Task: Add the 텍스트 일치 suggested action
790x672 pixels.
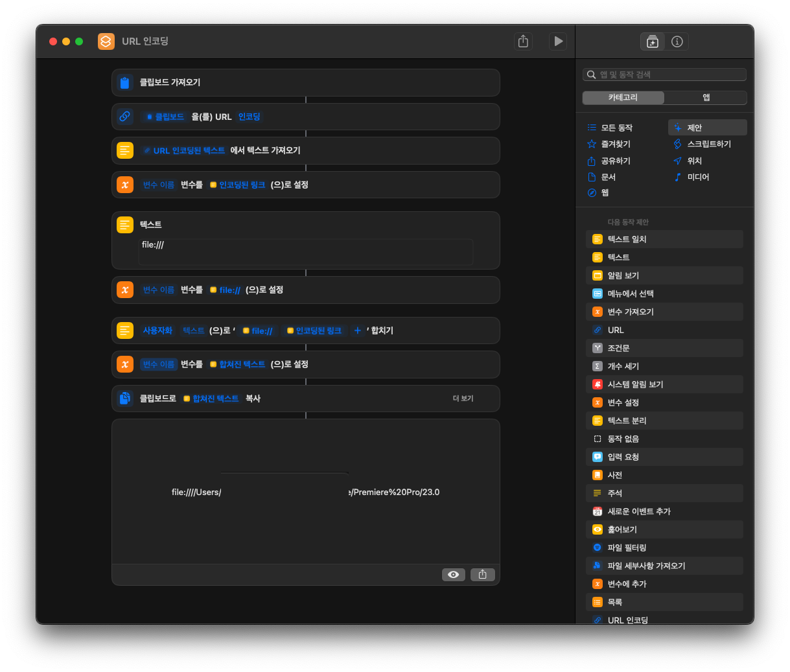Action: point(664,239)
